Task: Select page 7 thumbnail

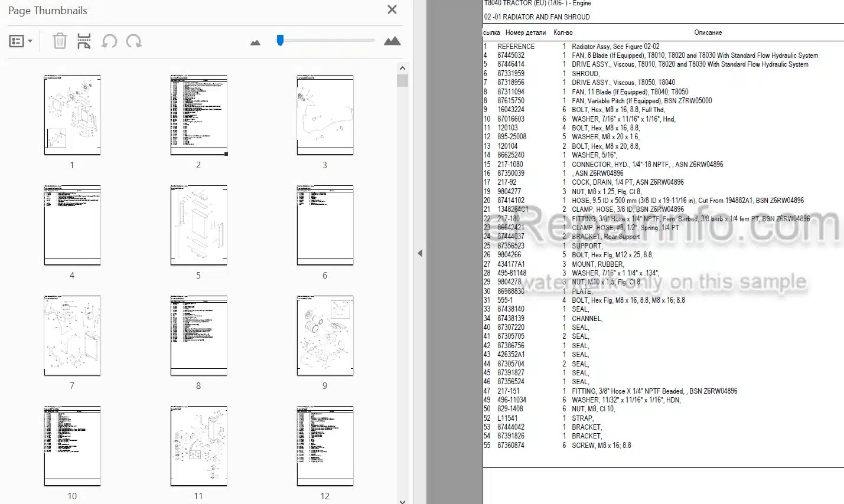Action: (72, 335)
